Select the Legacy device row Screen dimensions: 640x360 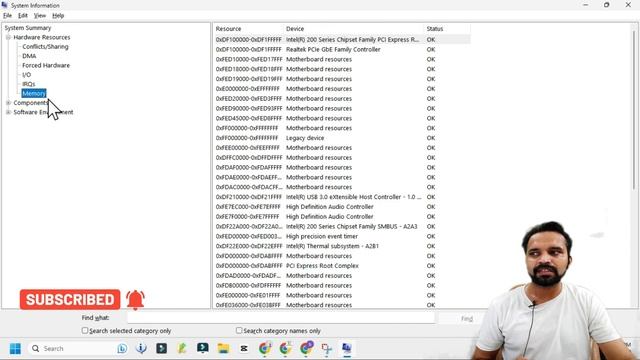(x=342, y=138)
